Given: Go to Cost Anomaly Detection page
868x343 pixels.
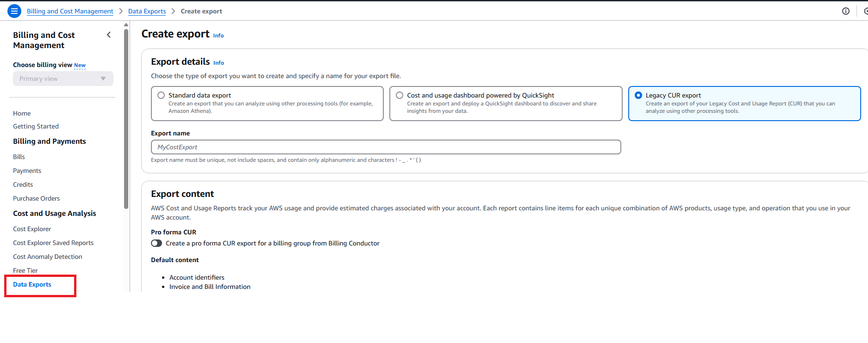Looking at the screenshot, I should (48, 257).
